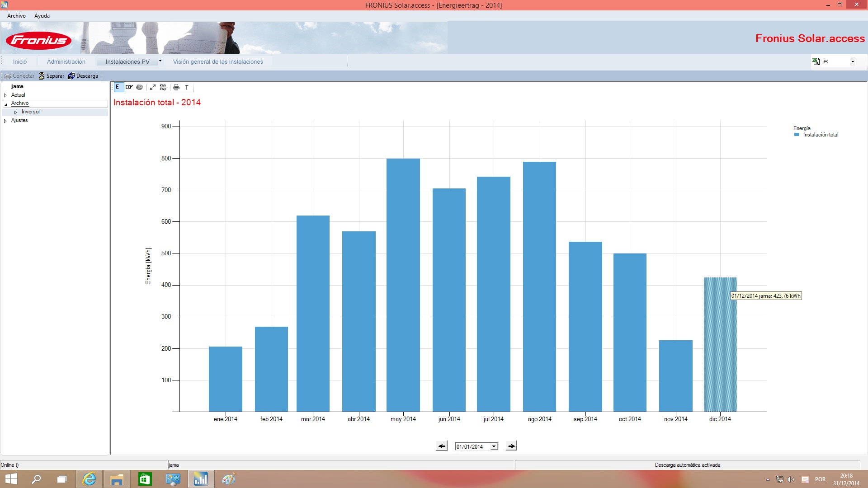
Task: Print the chart with printer icon
Action: (x=176, y=87)
